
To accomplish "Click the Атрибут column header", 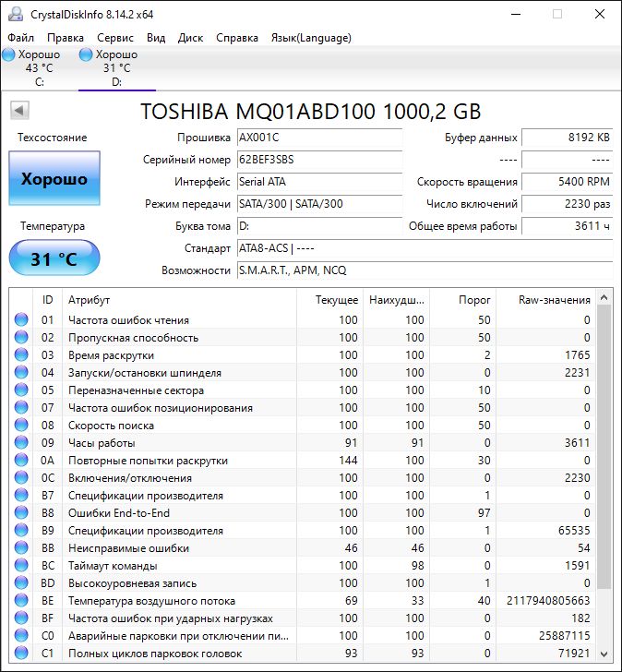I will coord(90,300).
